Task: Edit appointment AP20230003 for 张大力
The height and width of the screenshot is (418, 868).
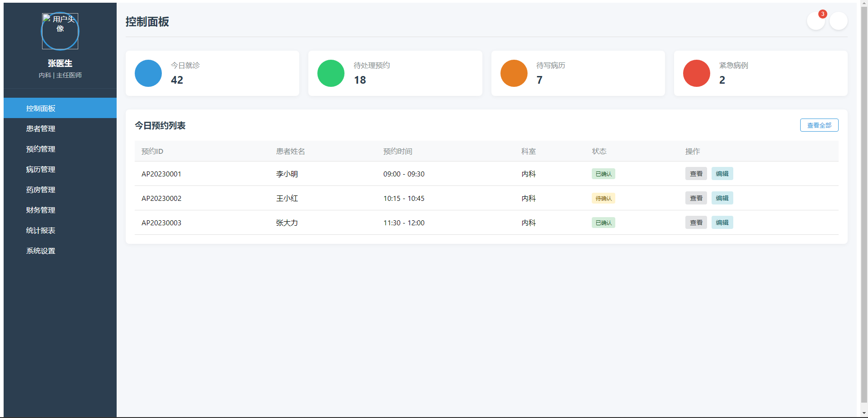Action: [722, 223]
